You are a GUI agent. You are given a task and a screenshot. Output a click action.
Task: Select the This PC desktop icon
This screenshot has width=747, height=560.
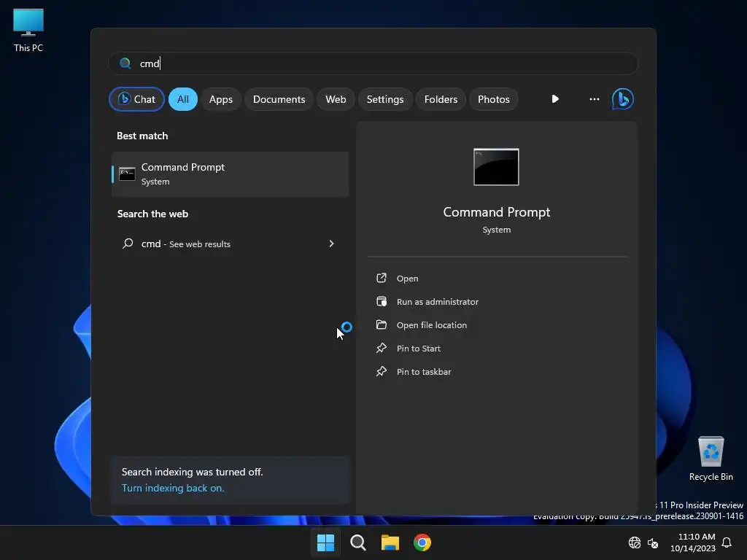click(x=28, y=31)
